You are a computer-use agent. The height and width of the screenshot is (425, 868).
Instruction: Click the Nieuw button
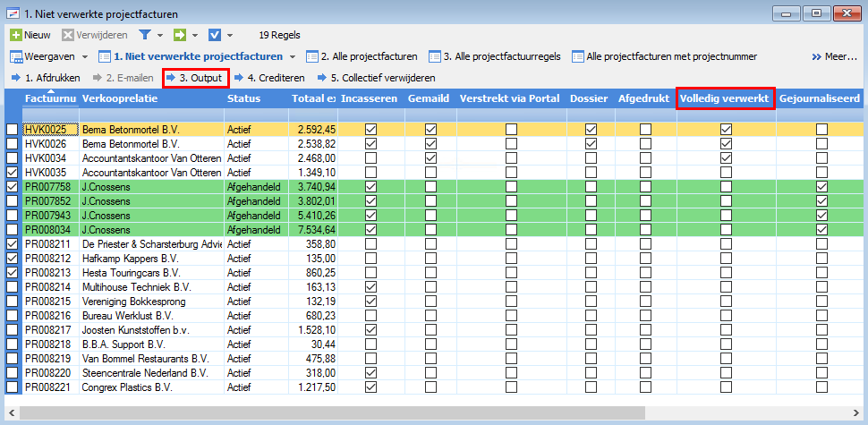[31, 35]
